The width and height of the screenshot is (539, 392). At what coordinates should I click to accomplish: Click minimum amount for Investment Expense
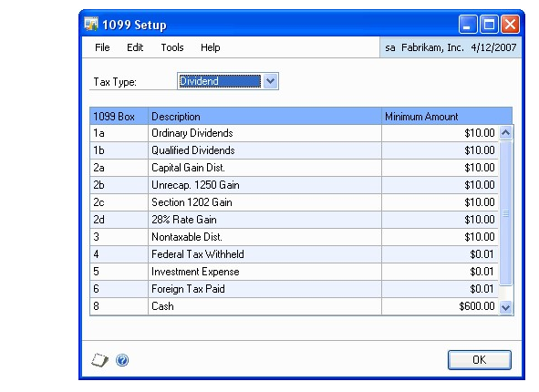point(440,272)
